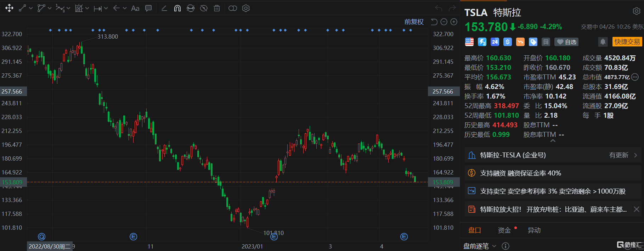Open the 总市值 more info ellipsis
Screen dimensions: 644x251
(x=635, y=77)
